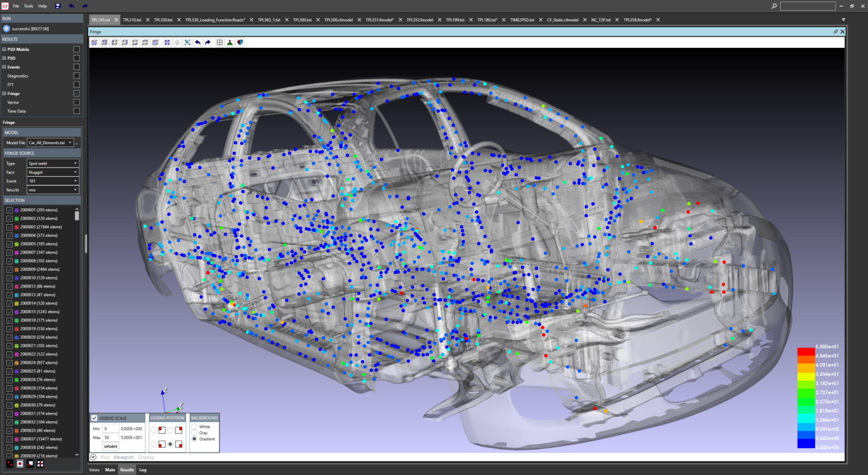The width and height of the screenshot is (868, 475).
Task: Switch to the Main bottom tab
Action: 110,470
